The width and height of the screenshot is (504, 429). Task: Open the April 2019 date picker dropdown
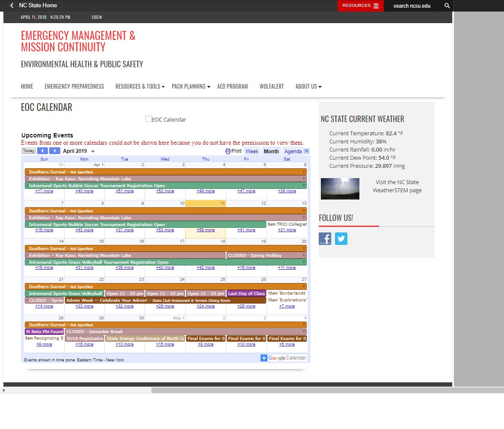[93, 152]
